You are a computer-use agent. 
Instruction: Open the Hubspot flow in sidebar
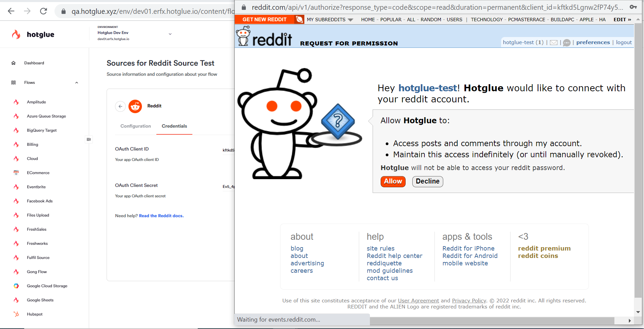(35, 314)
